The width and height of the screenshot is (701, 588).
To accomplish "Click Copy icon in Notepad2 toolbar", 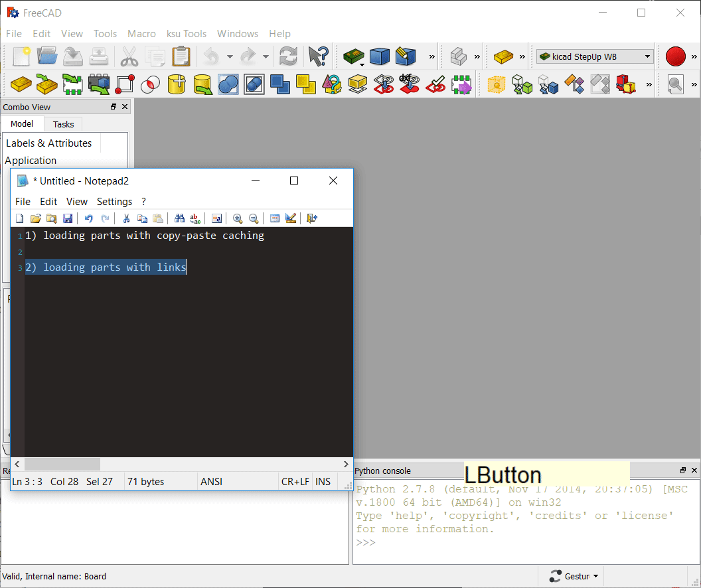I will coord(142,218).
